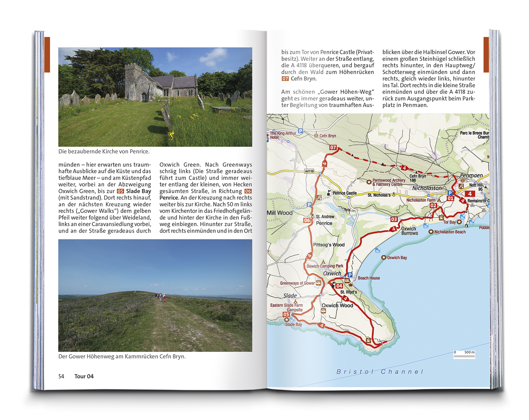Click the star icon beside Oxwich Bay
The image size is (529, 420).
(x=384, y=257)
